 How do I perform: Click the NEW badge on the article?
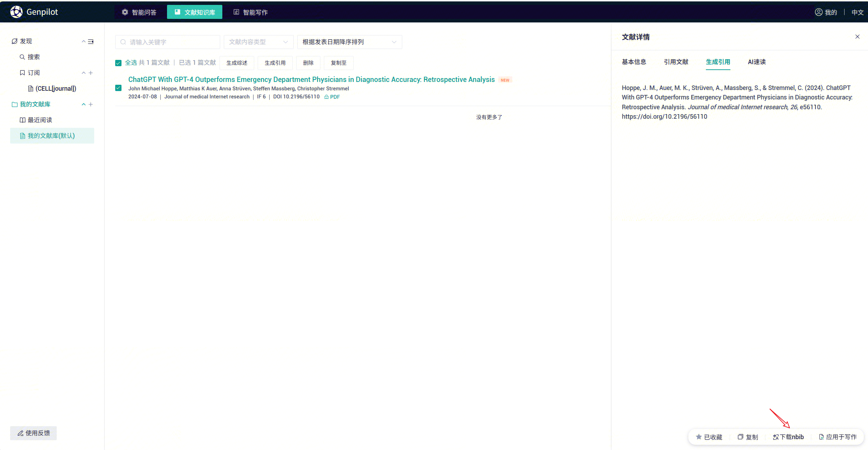(505, 80)
